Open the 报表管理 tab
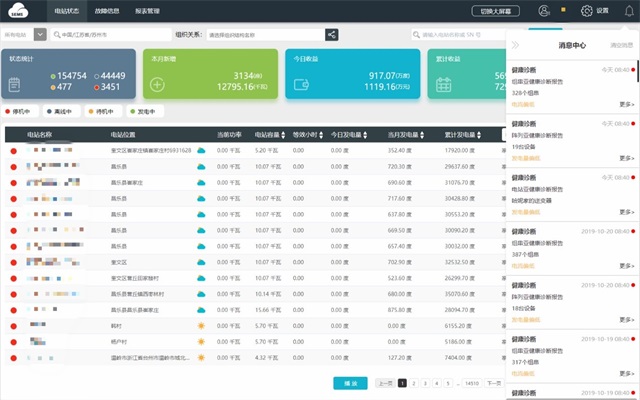Viewport: 640px width, 400px height. pyautogui.click(x=149, y=11)
